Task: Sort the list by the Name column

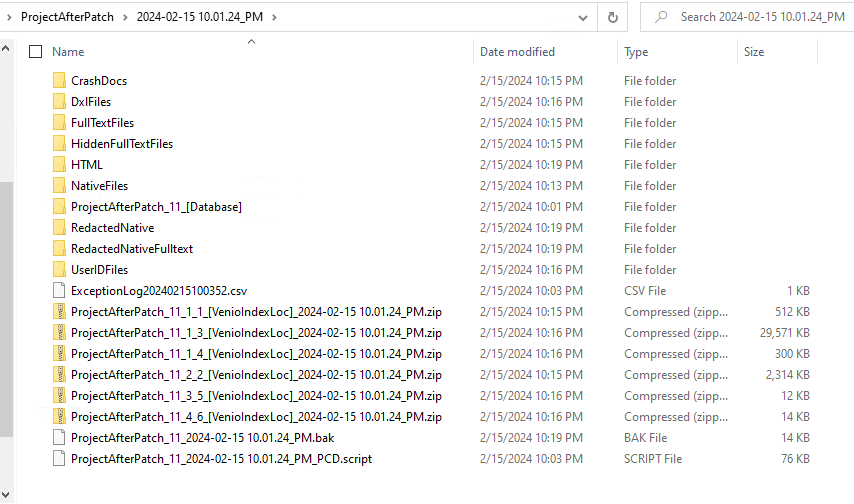Action: (x=68, y=52)
